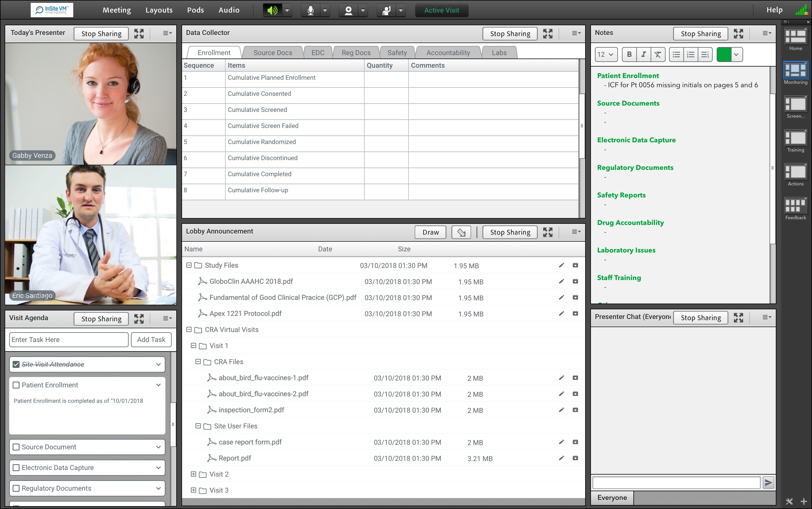Open the Accountability tab
The width and height of the screenshot is (812, 509).
tap(448, 53)
